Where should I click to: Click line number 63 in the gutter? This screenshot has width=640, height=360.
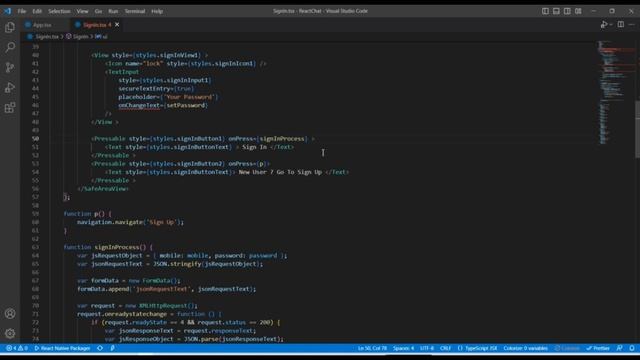[36, 247]
